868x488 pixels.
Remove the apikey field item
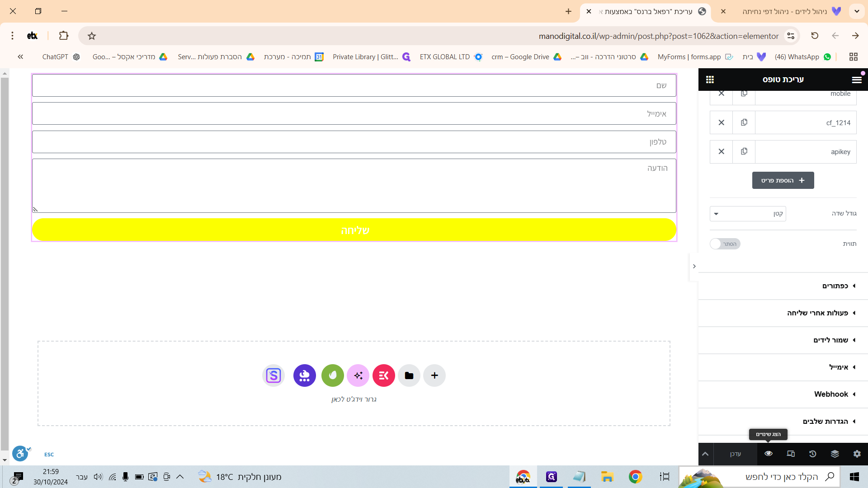pyautogui.click(x=721, y=151)
